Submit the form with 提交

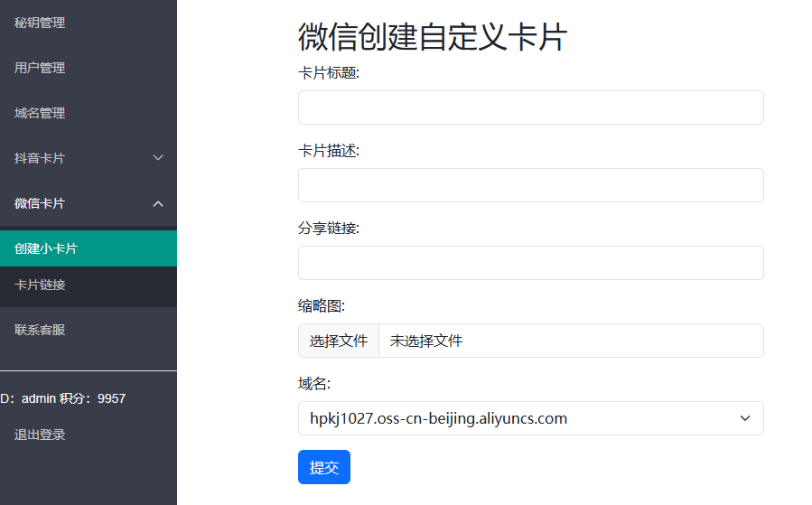click(x=323, y=467)
